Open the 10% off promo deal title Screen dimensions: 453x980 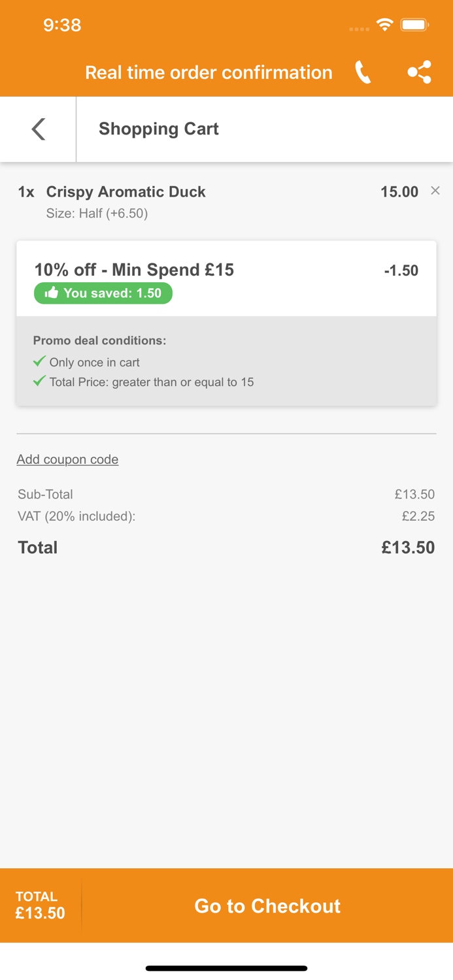(134, 270)
